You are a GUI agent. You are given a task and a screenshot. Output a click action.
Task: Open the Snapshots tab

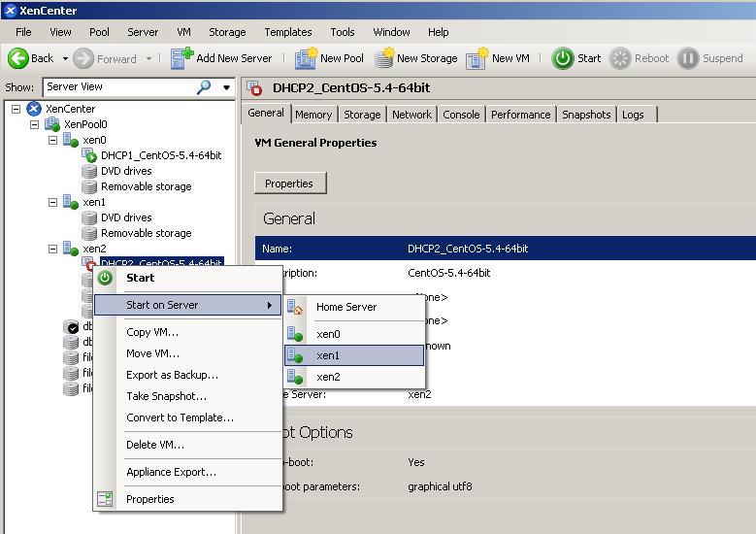[586, 115]
